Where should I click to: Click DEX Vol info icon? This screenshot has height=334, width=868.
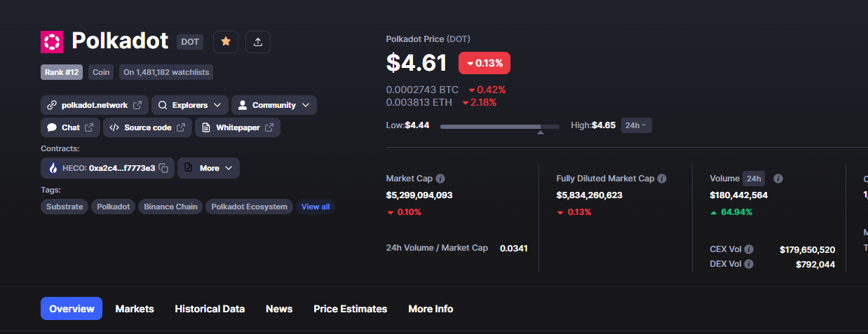pos(749,264)
